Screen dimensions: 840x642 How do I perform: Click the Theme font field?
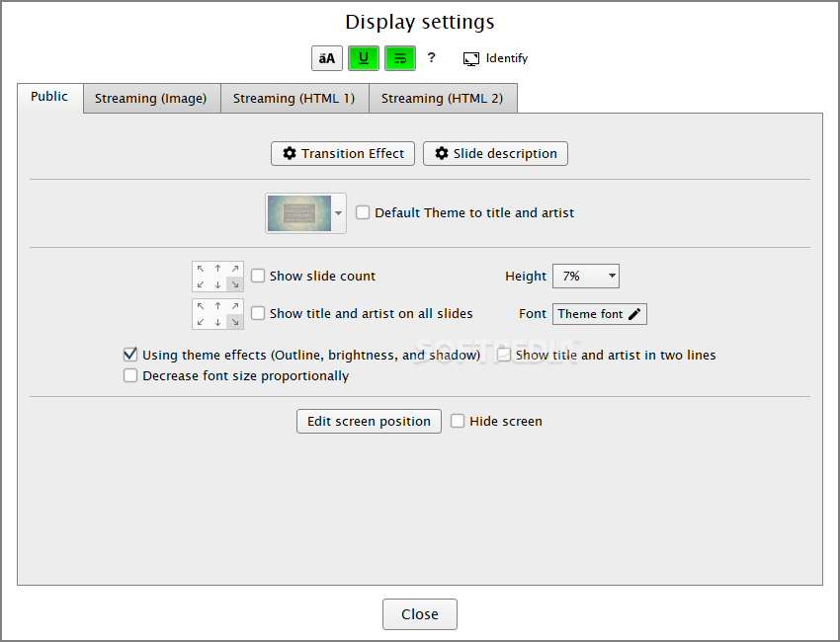pos(600,314)
